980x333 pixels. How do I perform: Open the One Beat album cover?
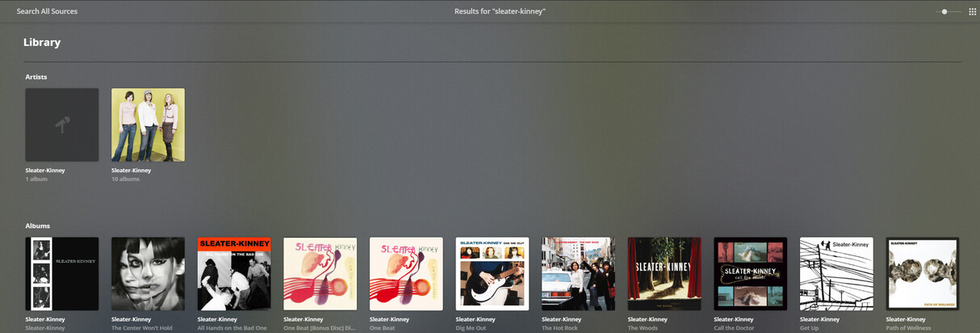point(406,274)
